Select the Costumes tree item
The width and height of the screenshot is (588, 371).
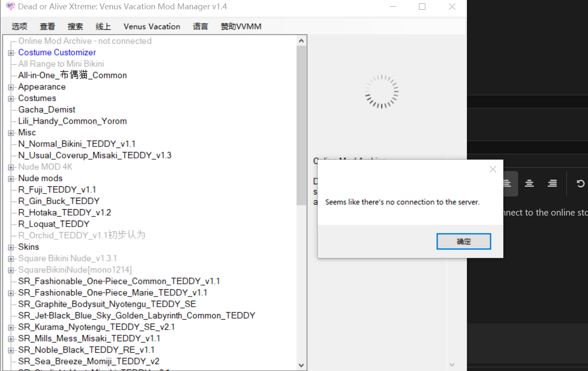click(x=37, y=98)
